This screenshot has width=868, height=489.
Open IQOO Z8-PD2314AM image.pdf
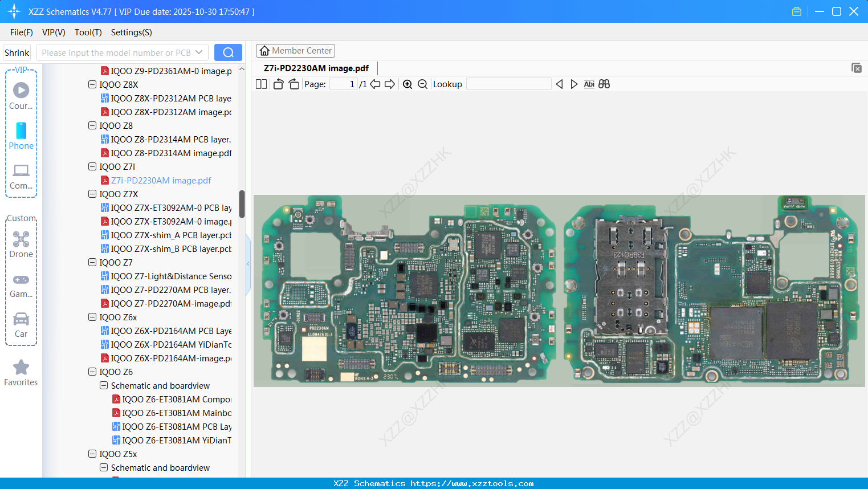[x=166, y=153]
